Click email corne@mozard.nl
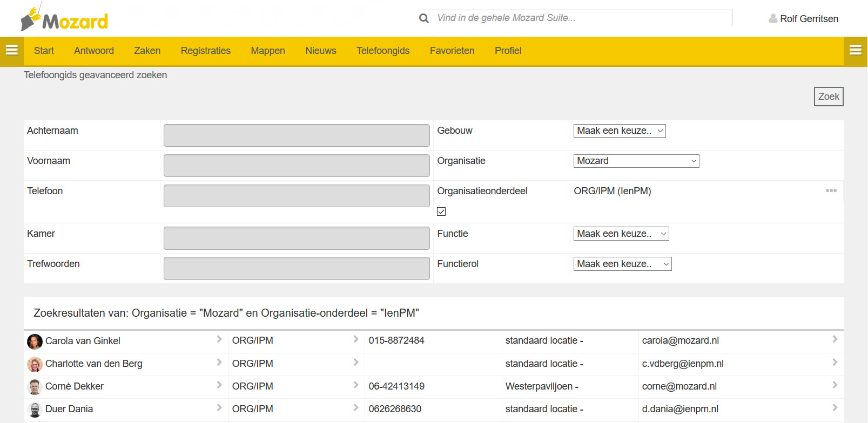 pyautogui.click(x=679, y=386)
